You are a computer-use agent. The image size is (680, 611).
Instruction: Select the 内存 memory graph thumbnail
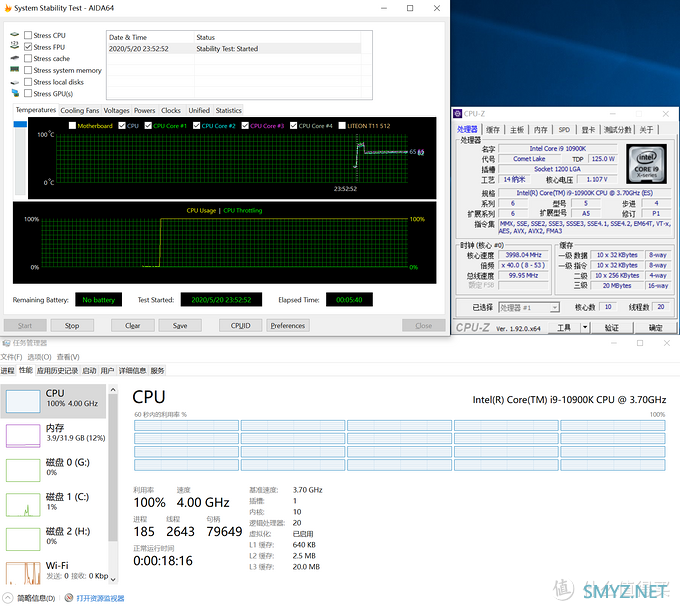click(23, 436)
